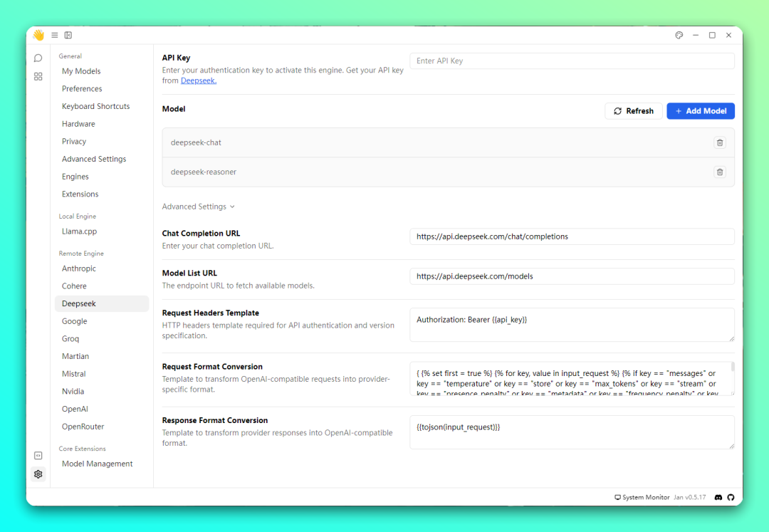Select Anthropic under Remote Engine
The image size is (769, 532).
coord(79,268)
